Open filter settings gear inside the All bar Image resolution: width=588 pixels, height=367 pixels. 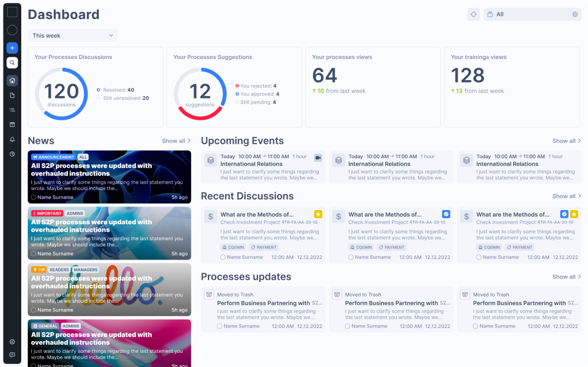tap(575, 14)
